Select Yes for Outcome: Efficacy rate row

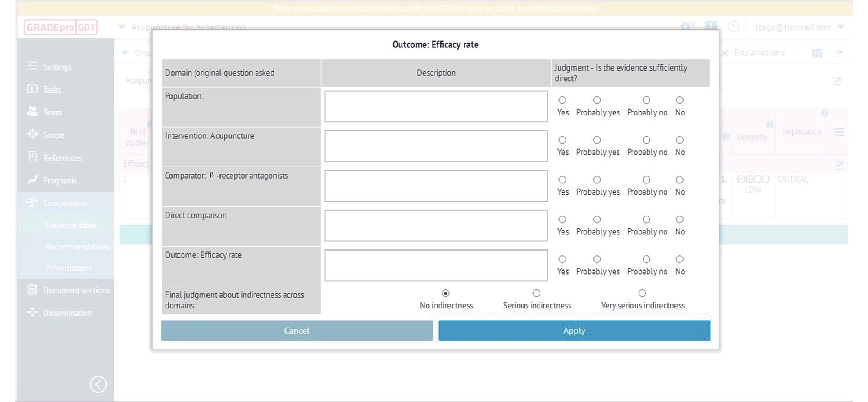coord(562,259)
